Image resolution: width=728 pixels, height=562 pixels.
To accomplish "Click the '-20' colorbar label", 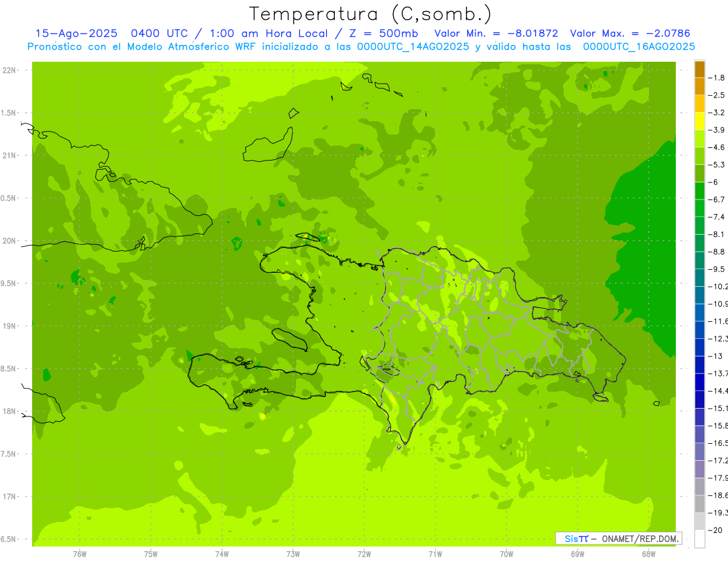I will click(x=716, y=530).
